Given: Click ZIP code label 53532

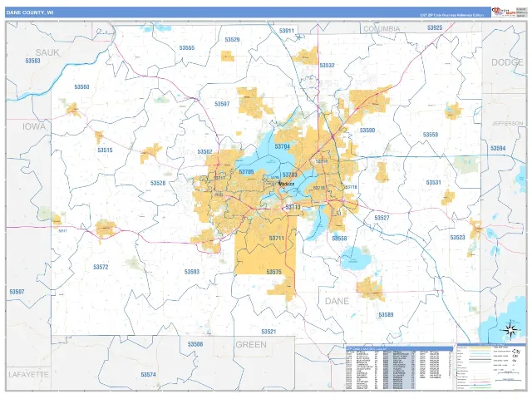Looking at the screenshot, I should (x=327, y=65).
